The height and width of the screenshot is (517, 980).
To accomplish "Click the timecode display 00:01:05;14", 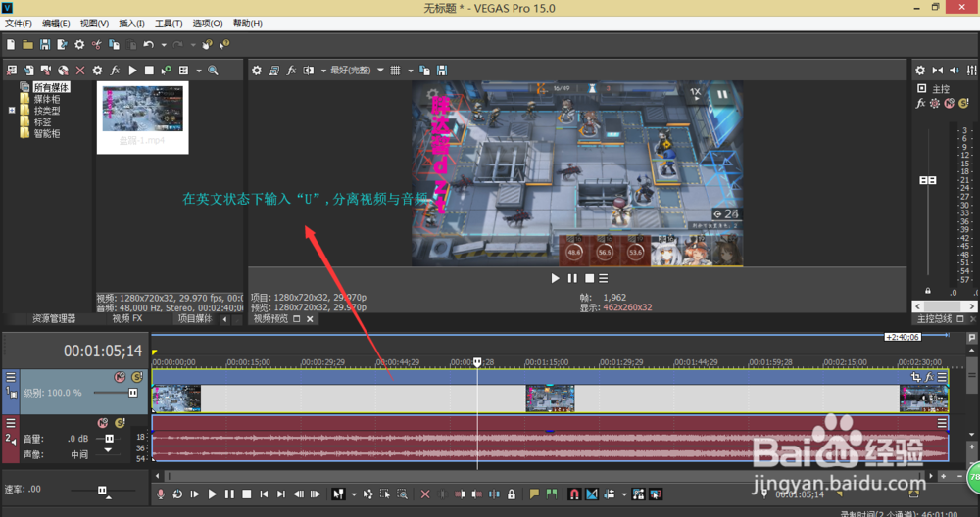I will coord(103,351).
